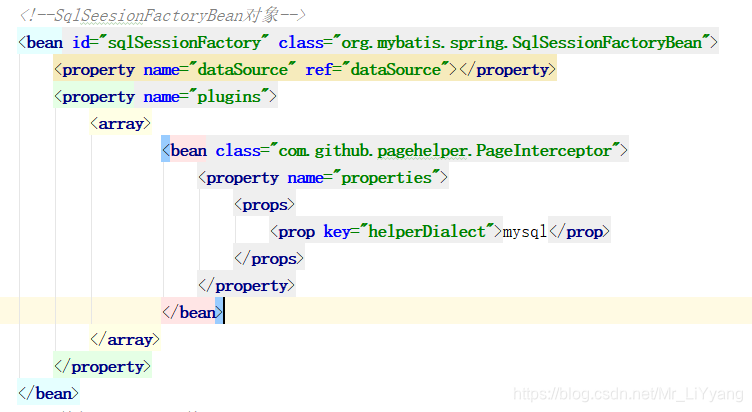Click the highlighted closing bean tag
The width and height of the screenshot is (752, 412).
click(x=192, y=313)
